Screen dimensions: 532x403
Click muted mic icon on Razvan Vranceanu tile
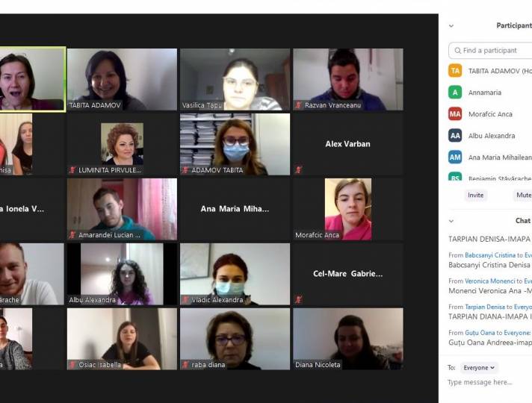click(299, 105)
